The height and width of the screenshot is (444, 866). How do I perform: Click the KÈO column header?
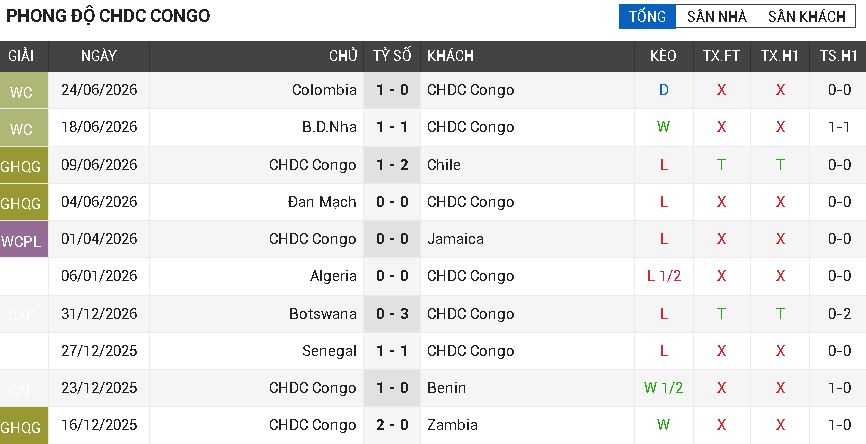point(663,56)
